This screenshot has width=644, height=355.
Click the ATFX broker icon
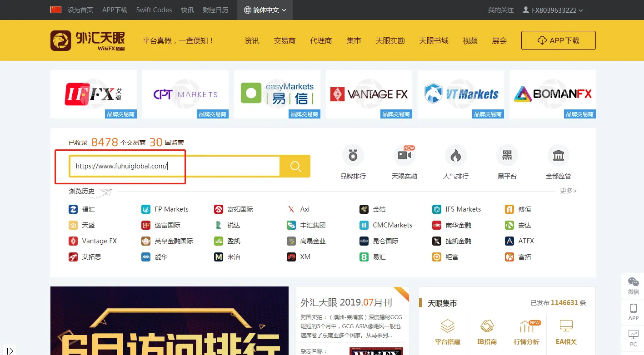click(x=509, y=241)
